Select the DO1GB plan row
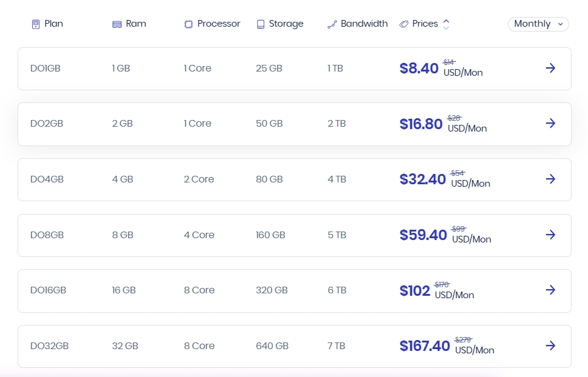This screenshot has height=377, width=588. coord(45,68)
